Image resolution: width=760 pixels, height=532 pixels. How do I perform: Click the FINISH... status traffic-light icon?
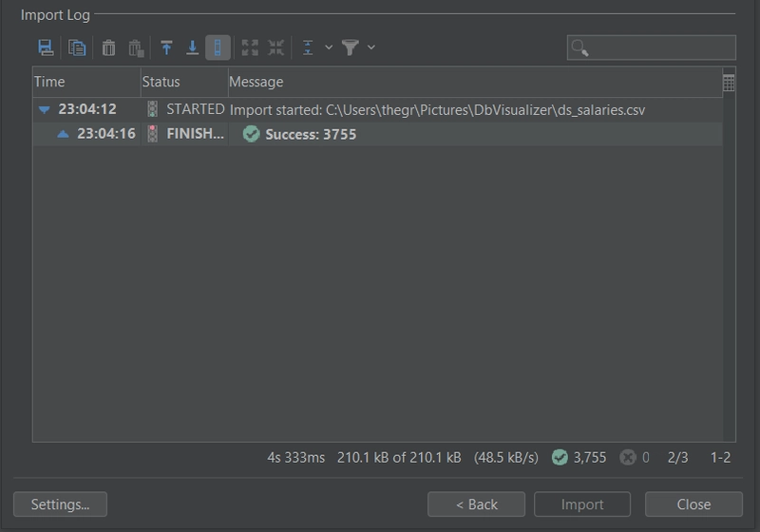[x=152, y=133]
